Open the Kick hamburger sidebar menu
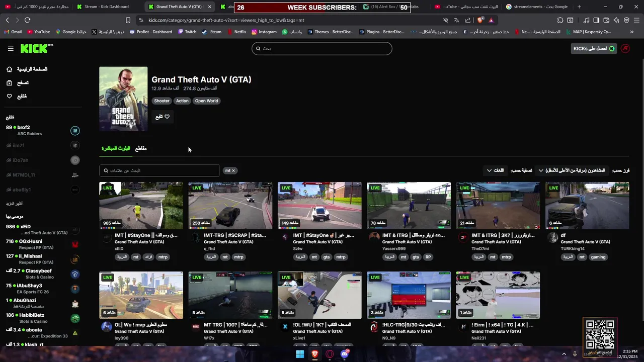 click(x=11, y=49)
